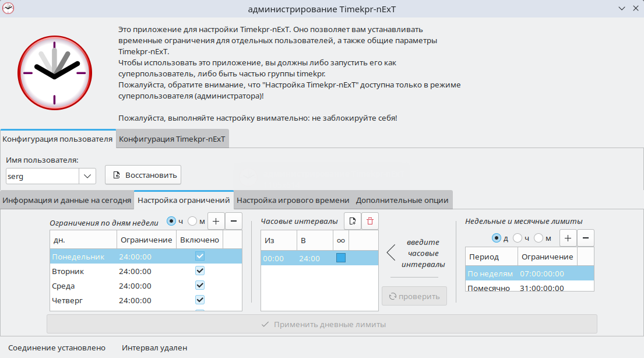Select the Помесячно period row

[530, 287]
